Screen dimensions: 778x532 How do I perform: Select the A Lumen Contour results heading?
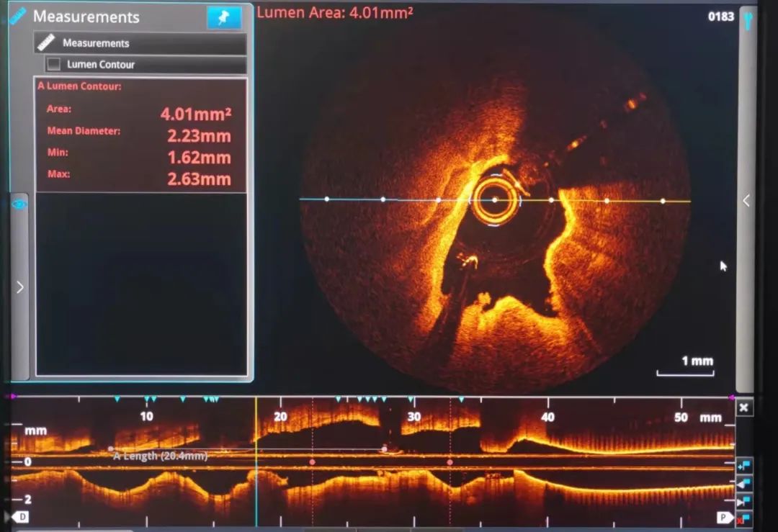(x=80, y=86)
